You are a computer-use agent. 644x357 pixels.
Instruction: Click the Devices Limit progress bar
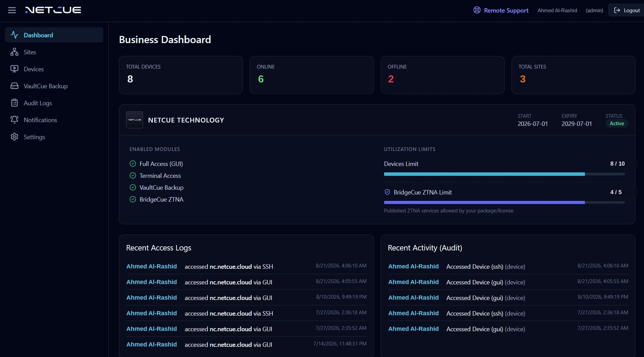click(x=504, y=174)
